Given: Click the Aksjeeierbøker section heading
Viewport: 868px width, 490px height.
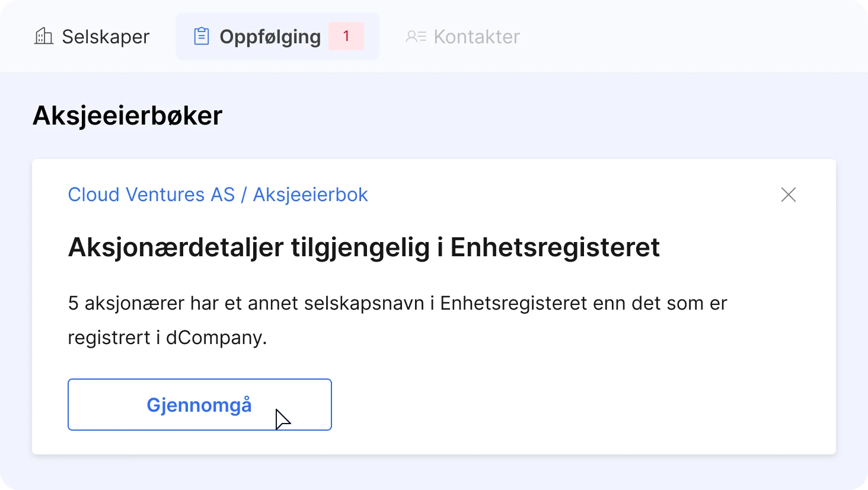Looking at the screenshot, I should (127, 116).
